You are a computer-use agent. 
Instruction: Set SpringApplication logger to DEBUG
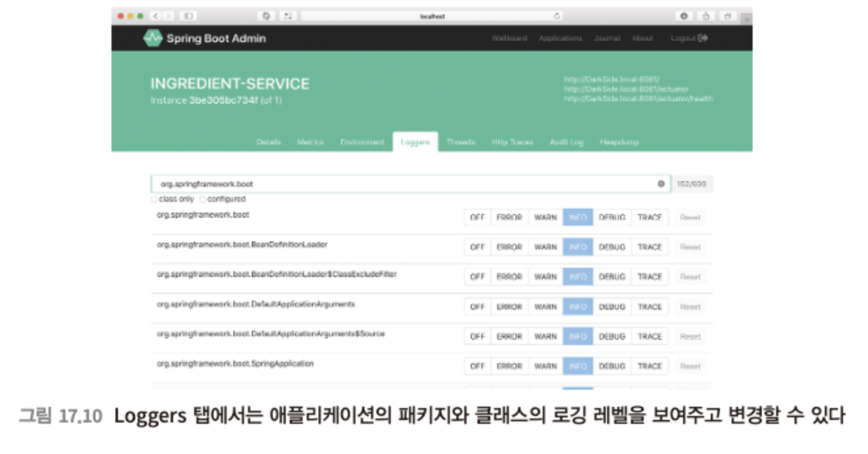612,366
